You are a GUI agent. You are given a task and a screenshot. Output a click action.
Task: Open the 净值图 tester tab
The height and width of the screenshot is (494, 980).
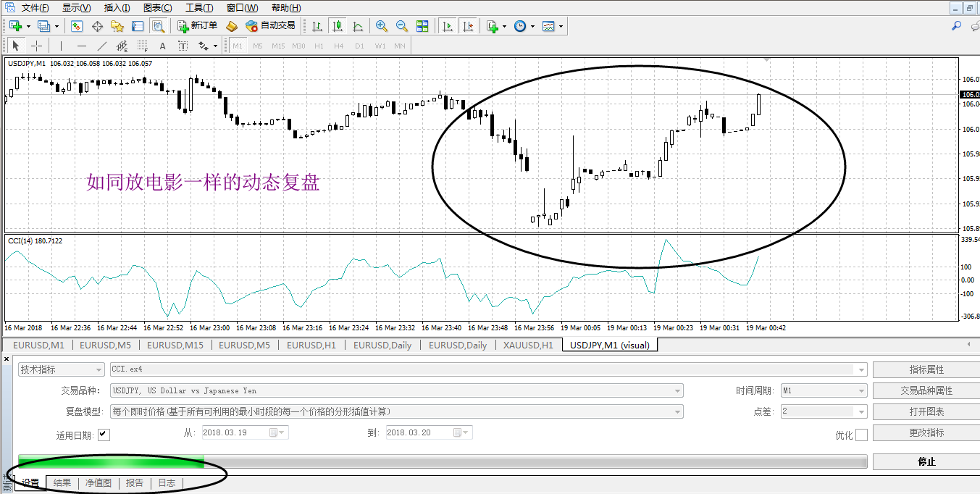[99, 483]
